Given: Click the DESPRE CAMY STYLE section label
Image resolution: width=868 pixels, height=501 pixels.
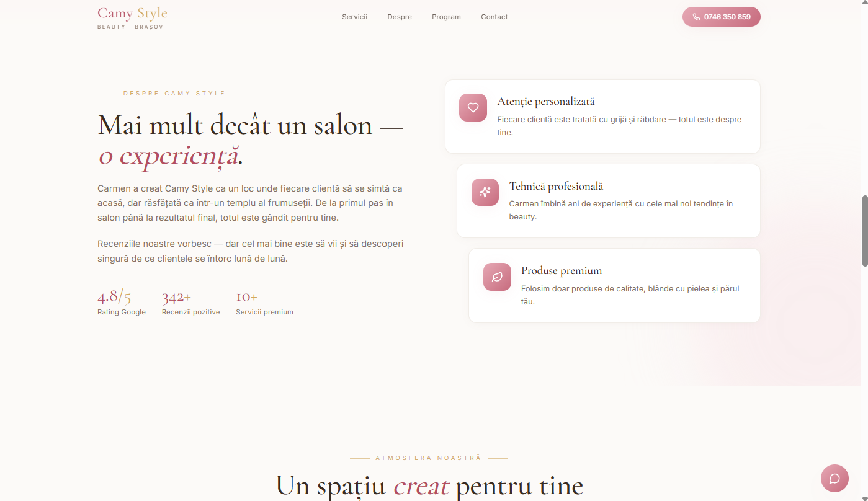Looking at the screenshot, I should (x=174, y=94).
